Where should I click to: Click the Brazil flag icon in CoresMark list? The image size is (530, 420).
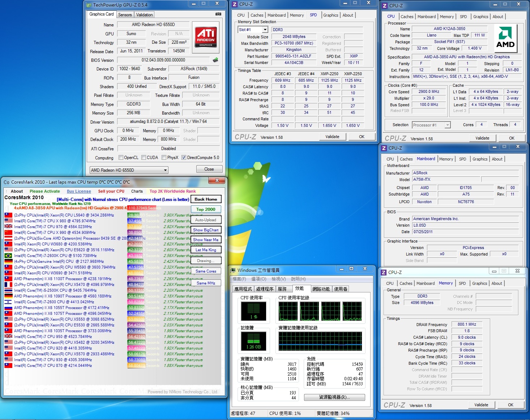point(8,256)
